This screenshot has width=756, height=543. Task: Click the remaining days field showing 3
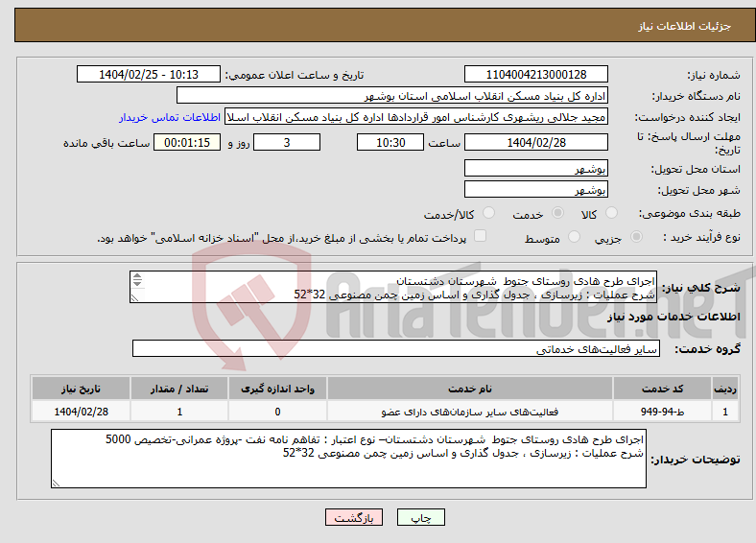tap(287, 142)
